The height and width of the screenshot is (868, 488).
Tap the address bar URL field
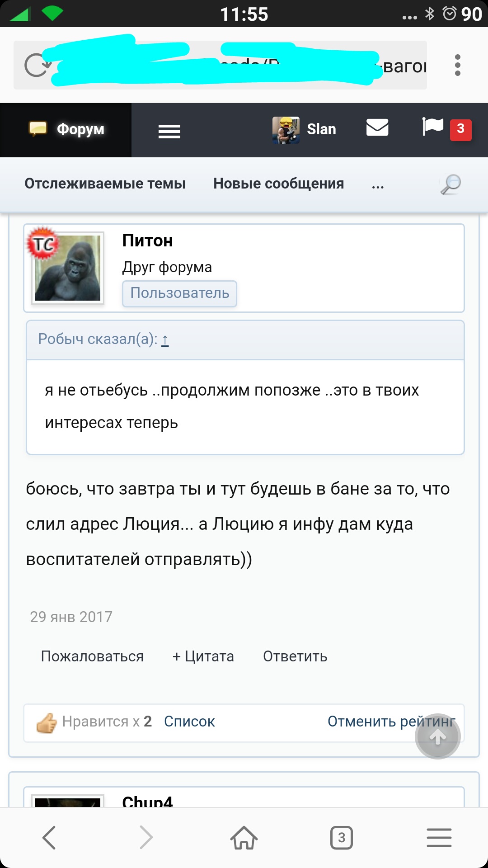coord(220,65)
